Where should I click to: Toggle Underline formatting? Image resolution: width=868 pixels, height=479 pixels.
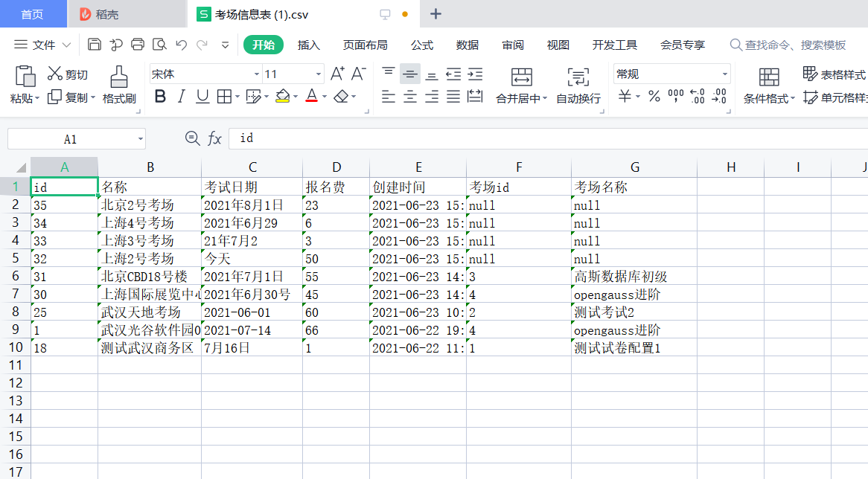[x=202, y=96]
